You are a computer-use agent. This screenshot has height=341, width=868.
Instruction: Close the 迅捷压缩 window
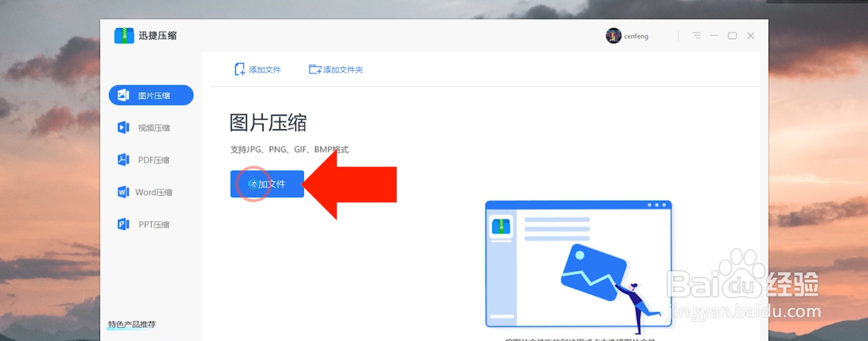pos(750,35)
